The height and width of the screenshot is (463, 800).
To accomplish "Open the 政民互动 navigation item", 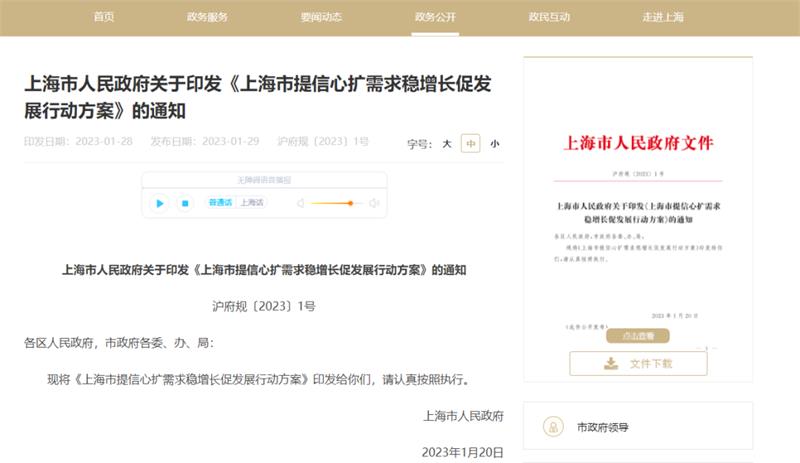I will point(549,18).
